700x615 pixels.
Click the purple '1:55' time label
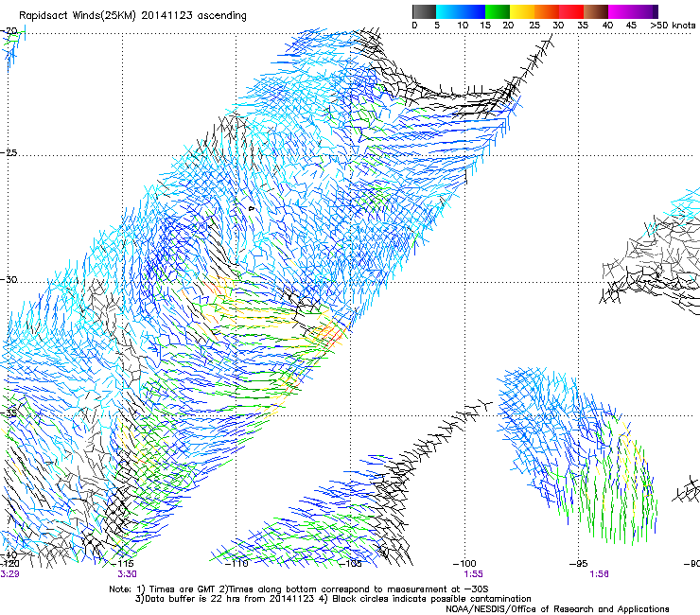(473, 574)
